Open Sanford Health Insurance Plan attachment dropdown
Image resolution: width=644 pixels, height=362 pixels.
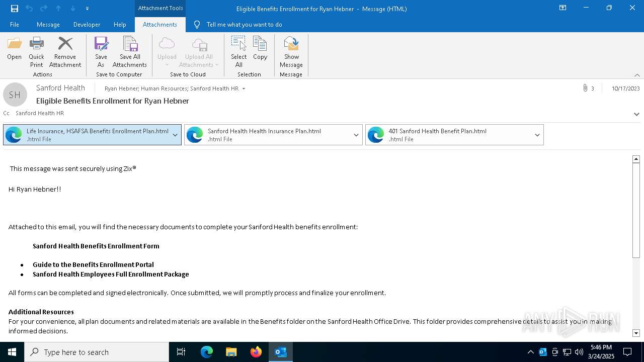coord(356,135)
